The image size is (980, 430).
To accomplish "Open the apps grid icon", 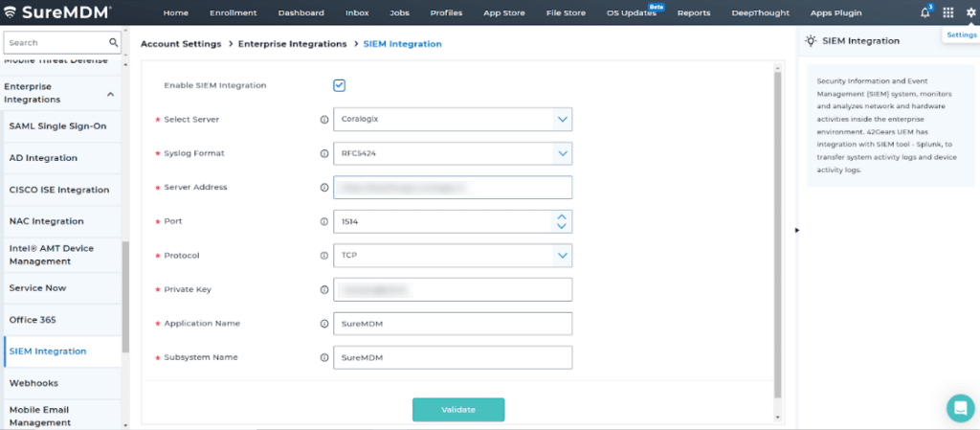I will [x=948, y=12].
